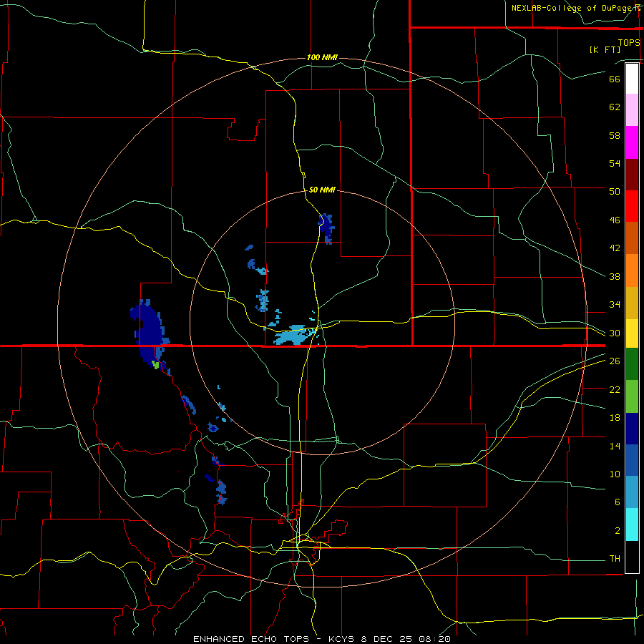This screenshot has width=644, height=644.
Task: Click the '50 NMI' range ring label
Action: coord(322,190)
